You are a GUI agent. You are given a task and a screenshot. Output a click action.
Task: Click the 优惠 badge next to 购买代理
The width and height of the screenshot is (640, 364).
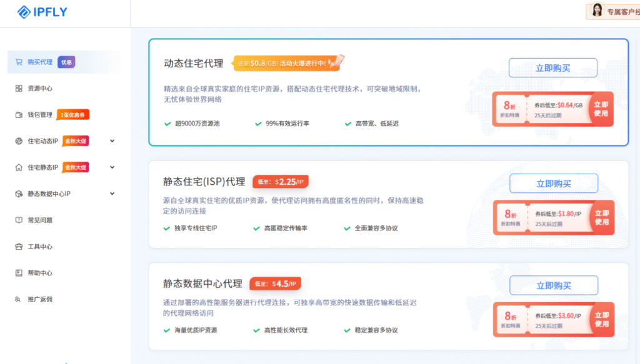66,62
